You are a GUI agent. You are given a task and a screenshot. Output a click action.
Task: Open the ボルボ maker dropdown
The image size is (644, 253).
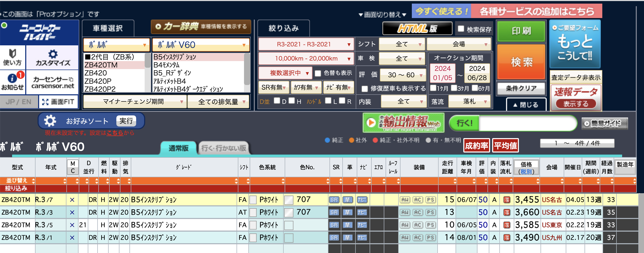117,45
